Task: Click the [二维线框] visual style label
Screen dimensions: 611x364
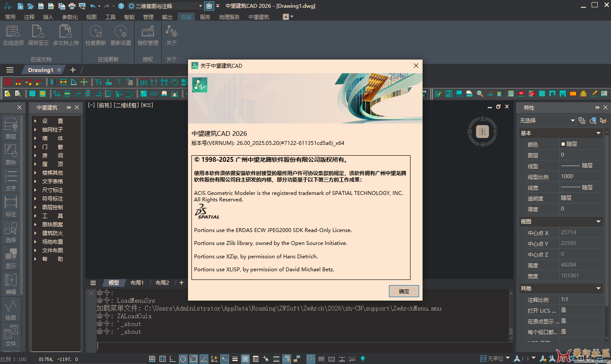Action: coord(127,105)
